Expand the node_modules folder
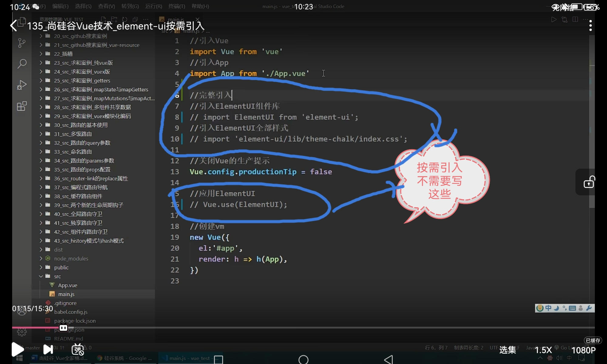The width and height of the screenshot is (607, 364). (71, 258)
